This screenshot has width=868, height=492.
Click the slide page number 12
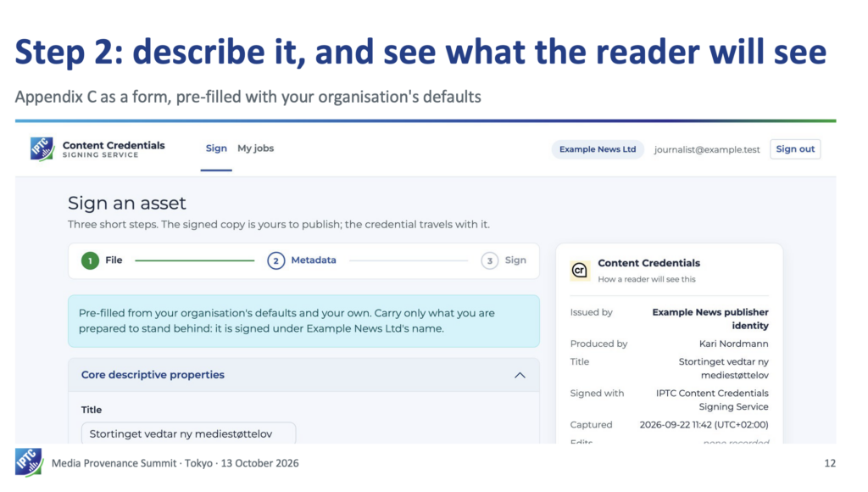pyautogui.click(x=829, y=463)
